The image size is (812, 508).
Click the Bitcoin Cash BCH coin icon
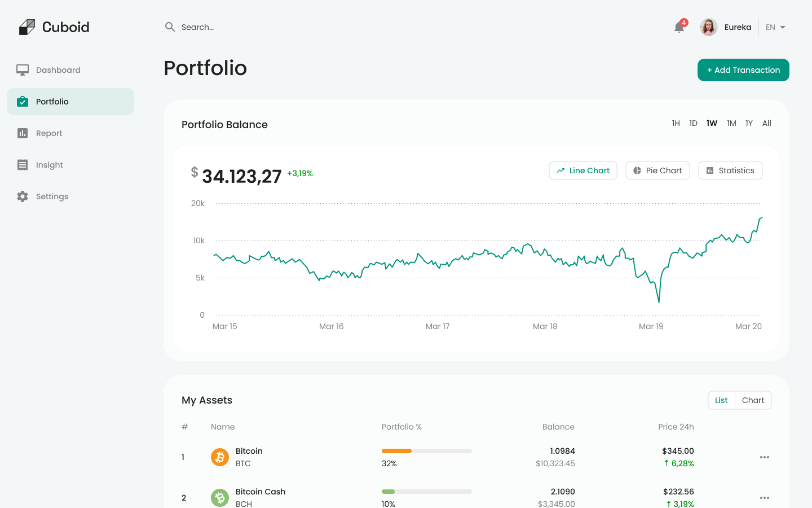click(219, 498)
